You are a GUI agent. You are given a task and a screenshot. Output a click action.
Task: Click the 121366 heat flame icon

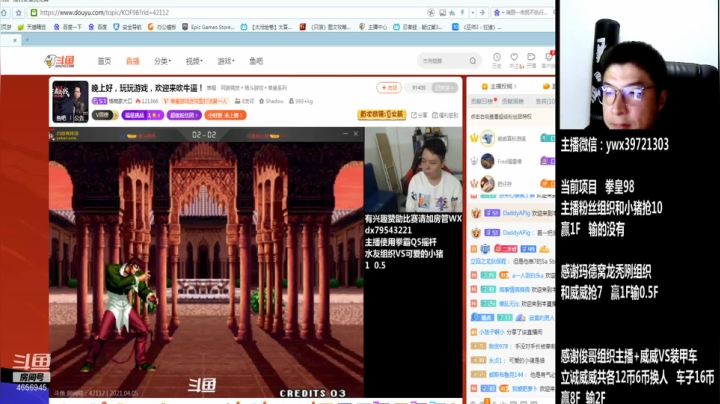coord(137,101)
